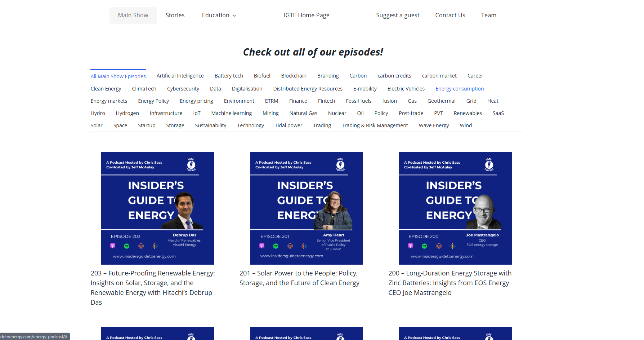Screen dimensions: 644x340
Task: Filter by Energy markets
Action: click(x=109, y=101)
